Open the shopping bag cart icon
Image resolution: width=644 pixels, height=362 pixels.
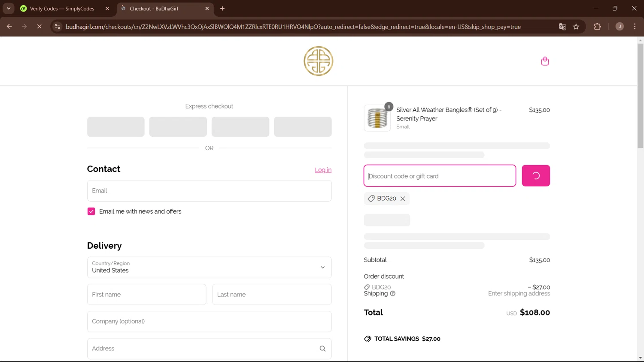tap(545, 61)
